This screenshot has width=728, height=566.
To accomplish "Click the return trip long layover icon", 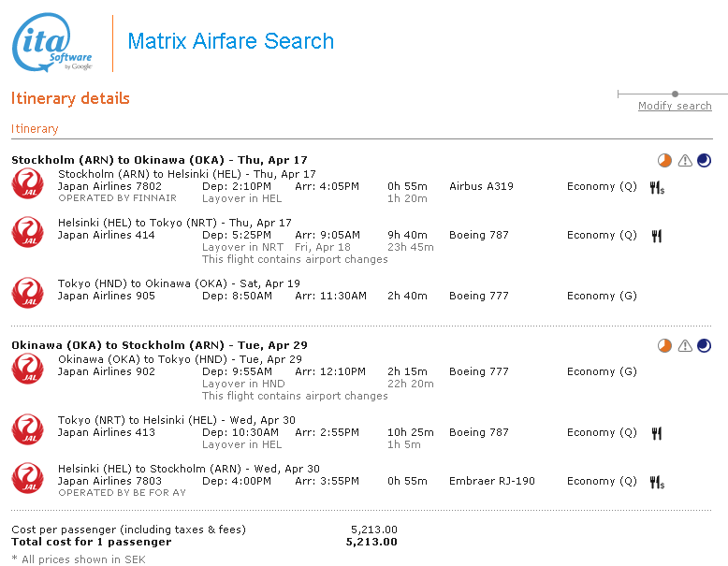I will point(664,346).
